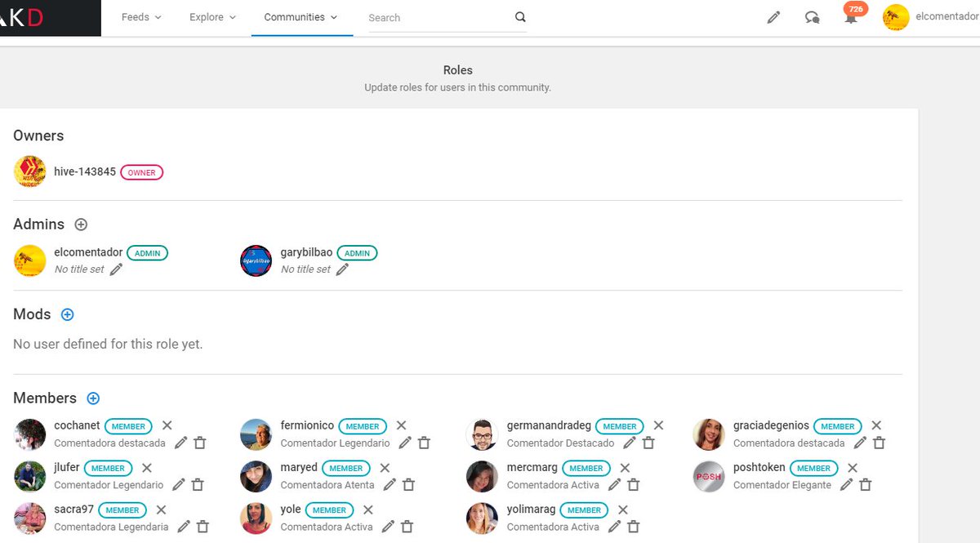Open notifications bell showing 726

pyautogui.click(x=852, y=16)
